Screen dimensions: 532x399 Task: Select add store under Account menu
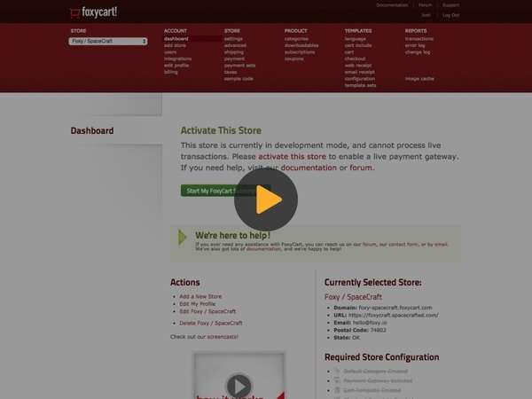[175, 45]
